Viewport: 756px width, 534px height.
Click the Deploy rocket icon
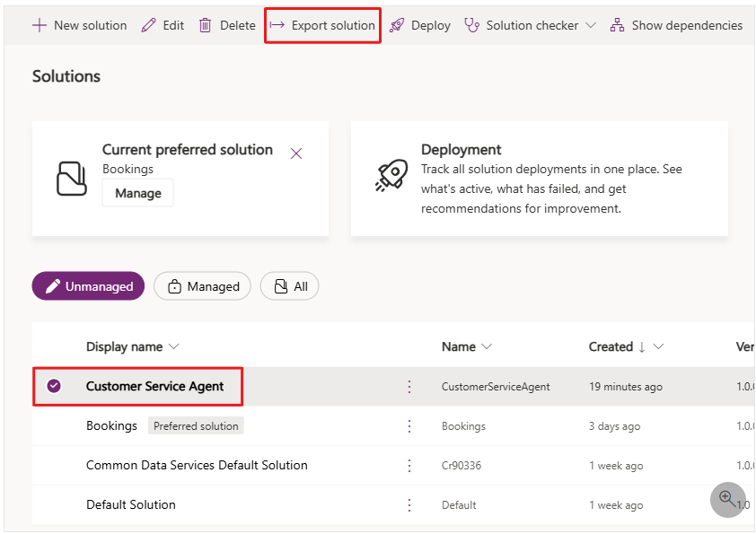[x=397, y=25]
